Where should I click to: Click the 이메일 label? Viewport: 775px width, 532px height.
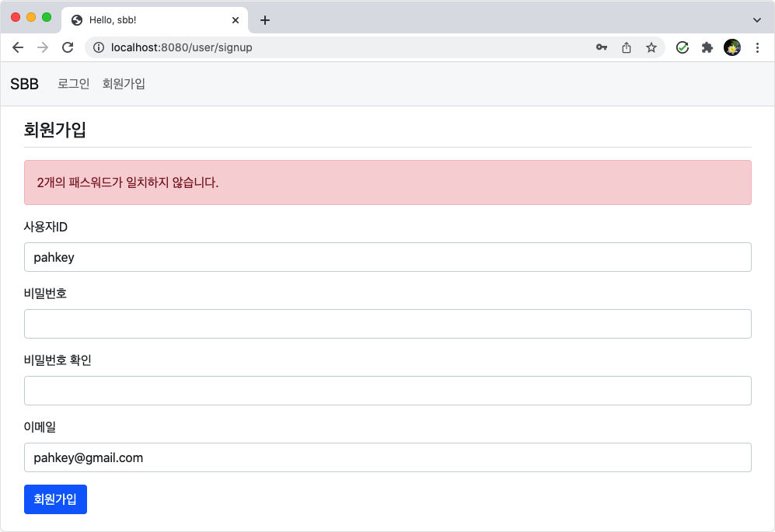pos(40,427)
